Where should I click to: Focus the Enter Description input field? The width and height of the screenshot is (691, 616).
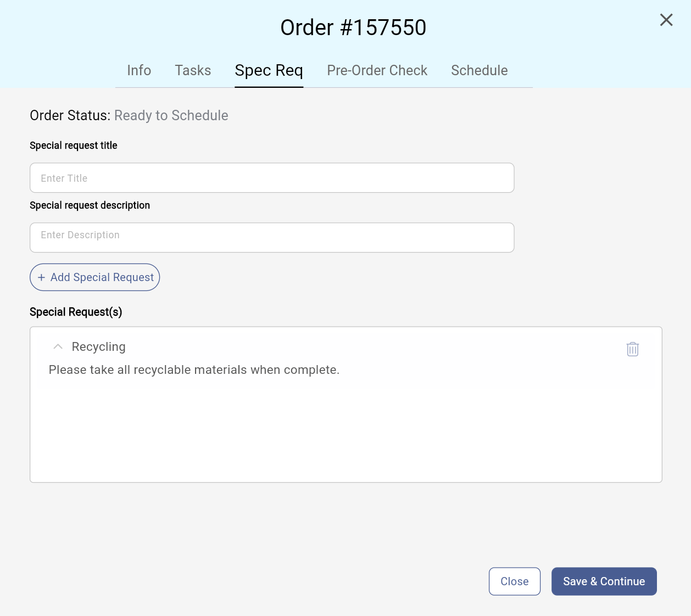[272, 238]
